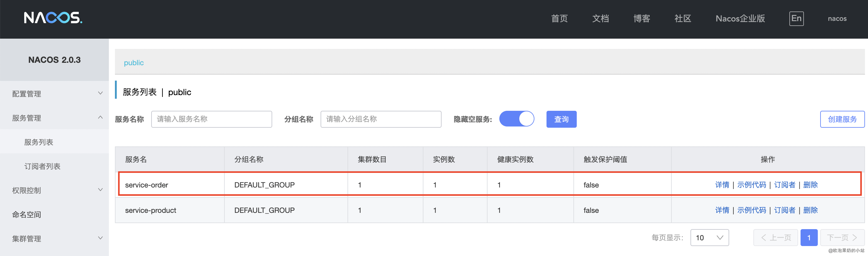The image size is (868, 256).
Task: Select page 1 in pagination
Action: pyautogui.click(x=809, y=238)
